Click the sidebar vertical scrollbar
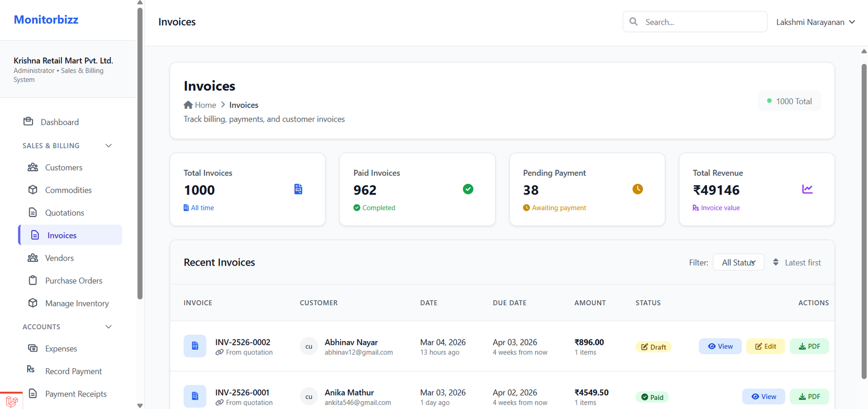 pyautogui.click(x=140, y=154)
